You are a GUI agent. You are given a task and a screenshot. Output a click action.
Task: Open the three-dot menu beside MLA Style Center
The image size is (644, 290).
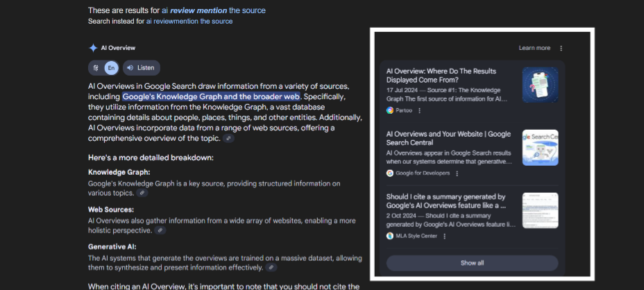click(444, 236)
